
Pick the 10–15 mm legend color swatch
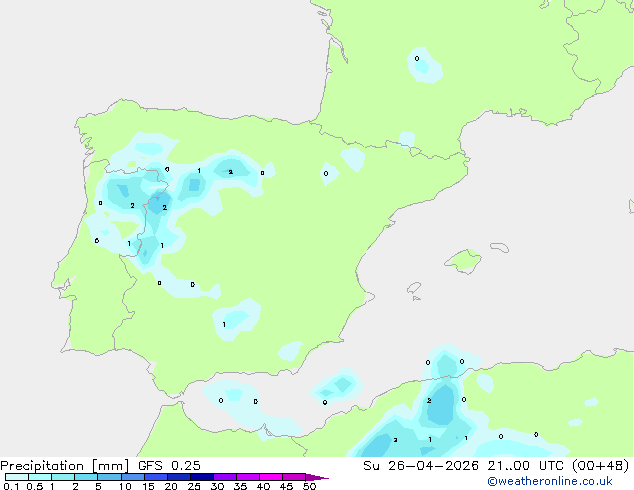pos(132,477)
